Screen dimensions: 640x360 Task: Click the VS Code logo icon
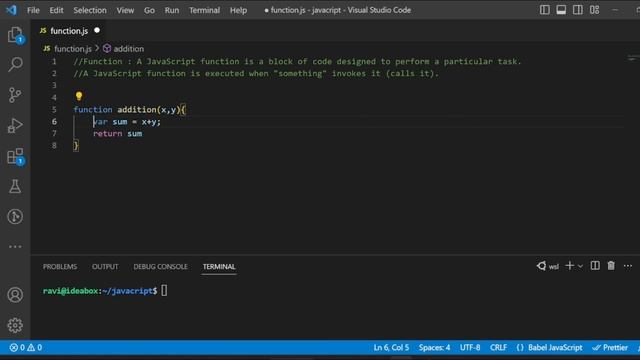click(11, 10)
